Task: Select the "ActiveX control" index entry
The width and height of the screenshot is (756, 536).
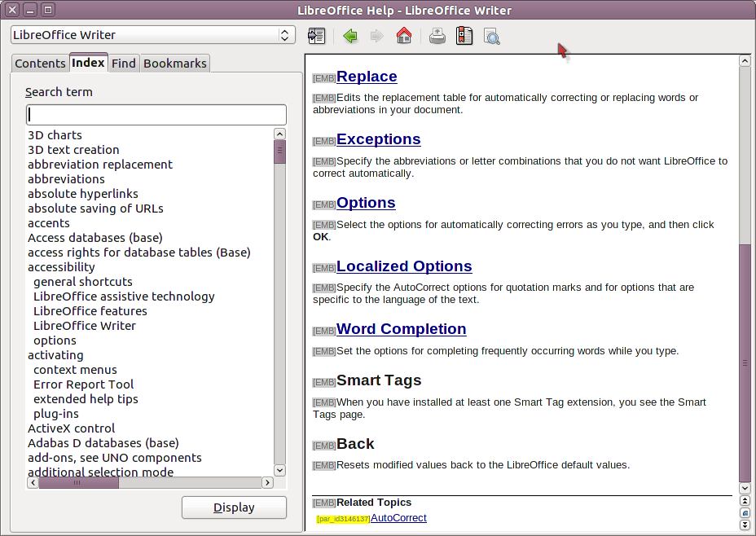Action: point(72,428)
